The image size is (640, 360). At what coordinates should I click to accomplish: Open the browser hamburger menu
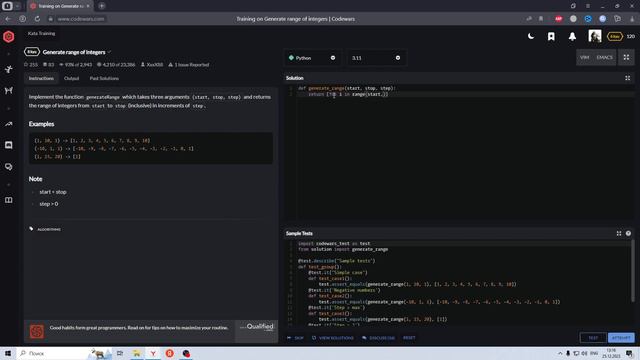pos(588,6)
